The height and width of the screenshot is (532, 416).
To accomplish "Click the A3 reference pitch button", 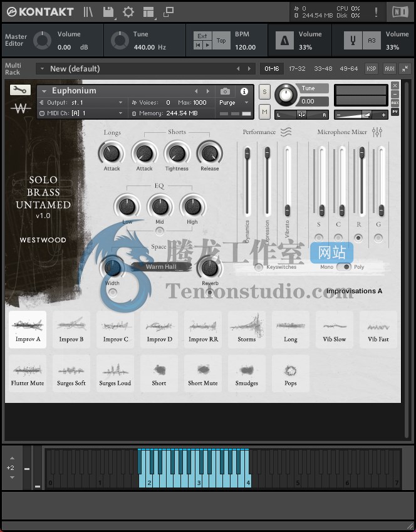I will coord(372,40).
